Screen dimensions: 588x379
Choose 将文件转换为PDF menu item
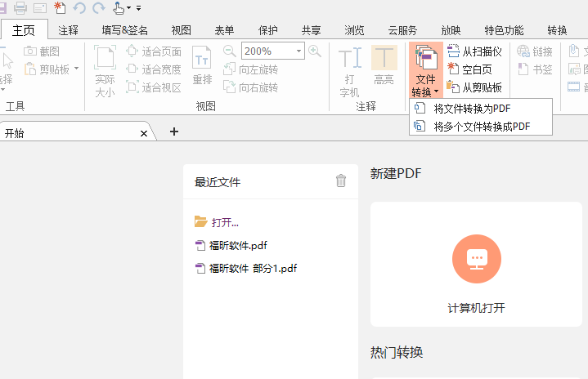click(481, 109)
